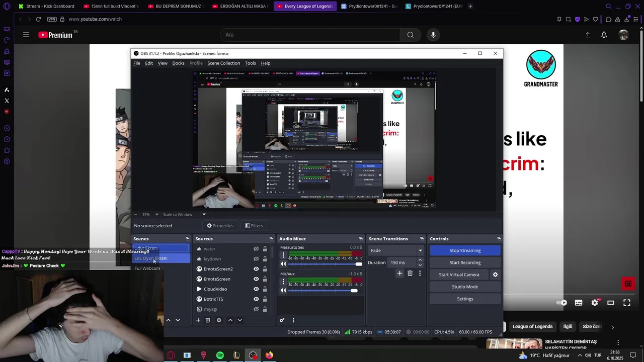644x362 pixels.
Task: Open YouTube create upload icon
Action: (588, 35)
